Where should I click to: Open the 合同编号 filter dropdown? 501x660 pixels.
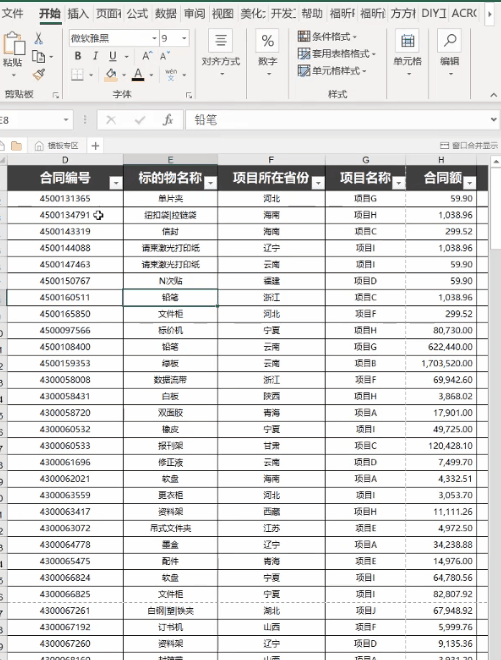pyautogui.click(x=115, y=183)
